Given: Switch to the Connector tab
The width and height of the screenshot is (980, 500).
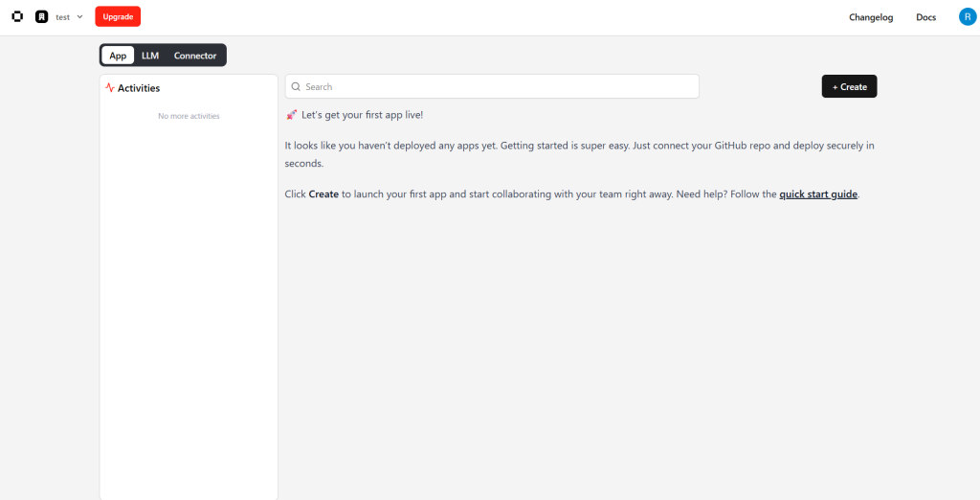Looking at the screenshot, I should [x=195, y=56].
